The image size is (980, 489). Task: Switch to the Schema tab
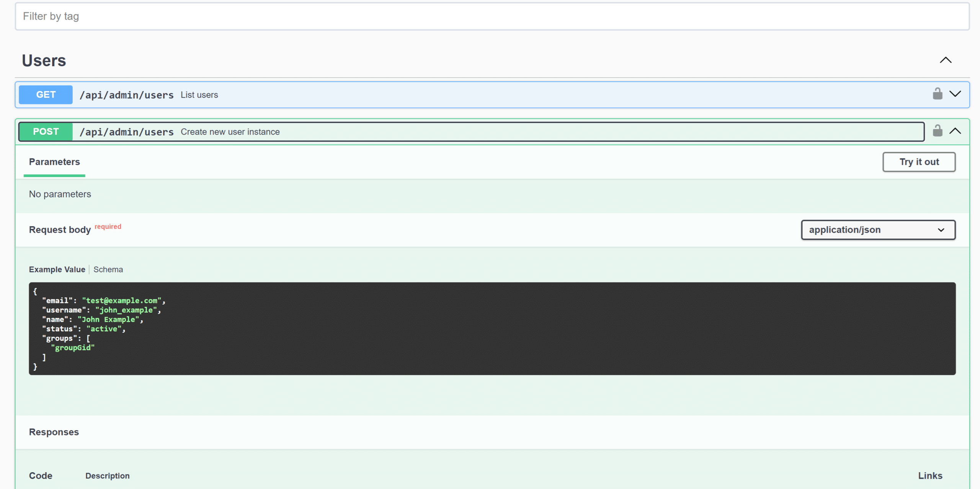[x=108, y=269]
